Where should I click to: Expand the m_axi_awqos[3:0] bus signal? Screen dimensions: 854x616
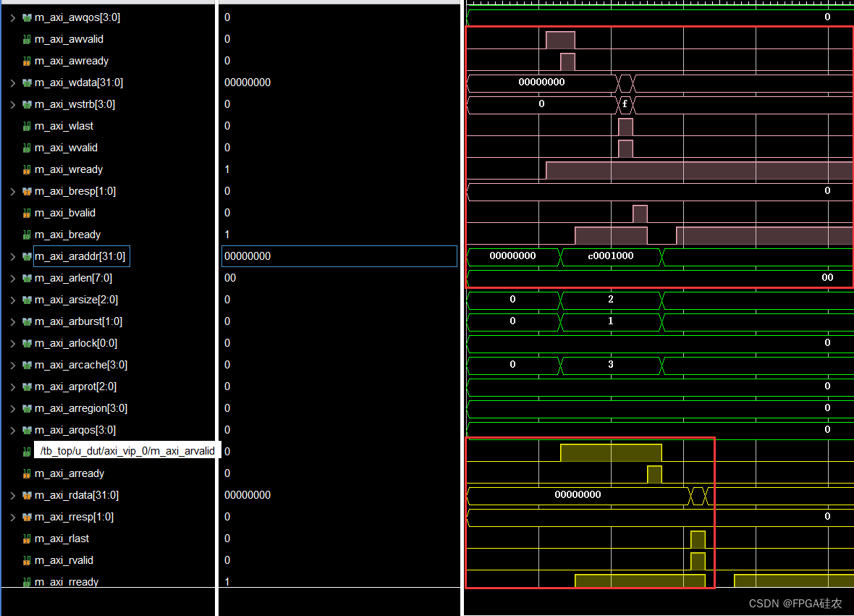tap(12, 17)
